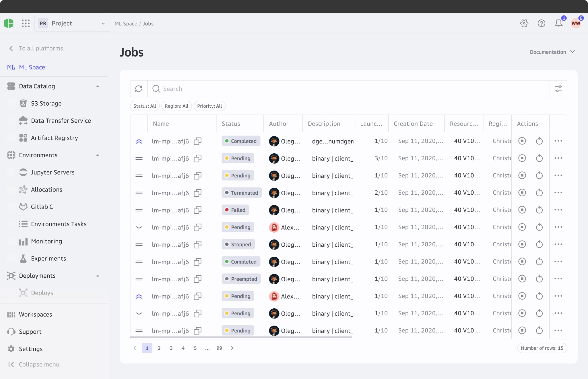Click the dge...numdgen description
Image resolution: width=588 pixels, height=379 pixels.
(333, 141)
